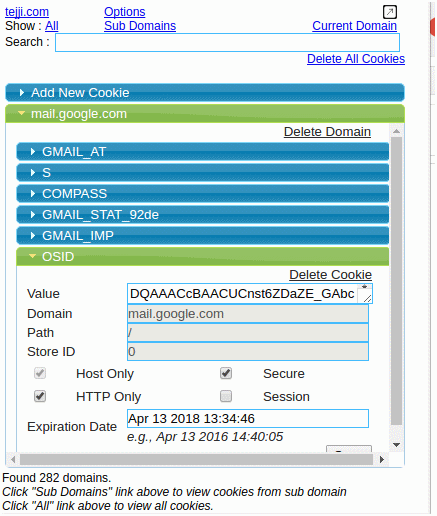Toggle the HTTP Only checkbox

[40, 396]
